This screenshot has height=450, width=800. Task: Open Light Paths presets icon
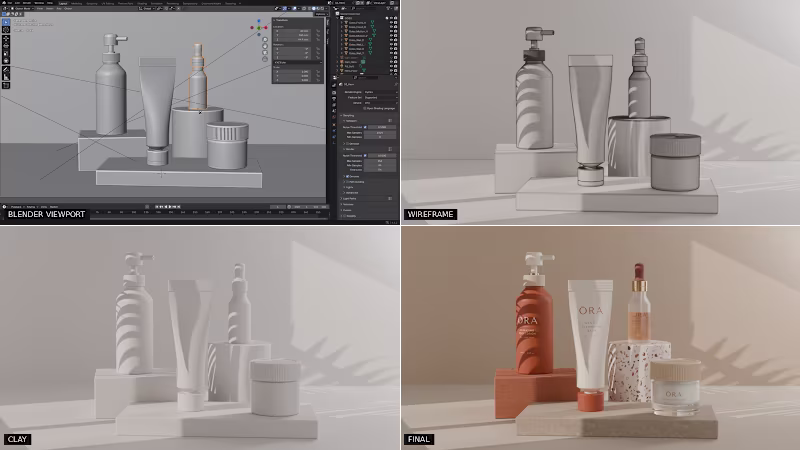(x=390, y=198)
